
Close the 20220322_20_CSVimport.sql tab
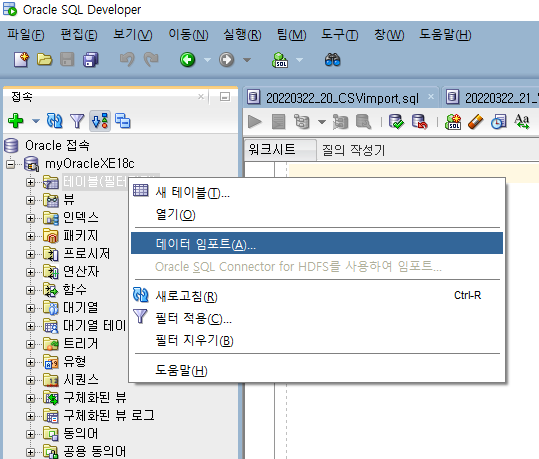click(430, 97)
